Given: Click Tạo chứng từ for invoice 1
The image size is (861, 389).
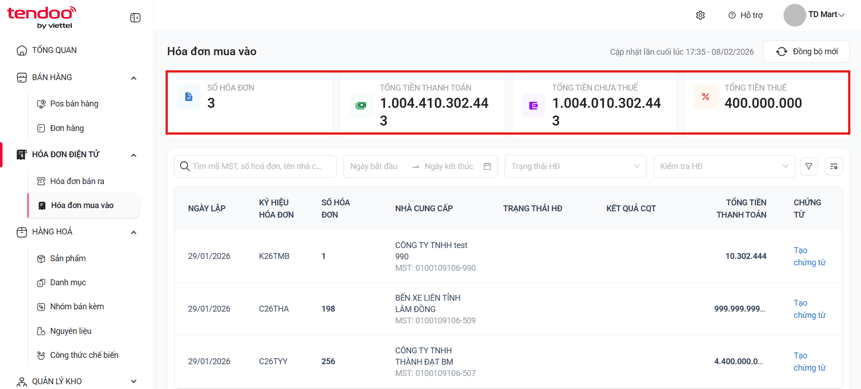Looking at the screenshot, I should 810,256.
